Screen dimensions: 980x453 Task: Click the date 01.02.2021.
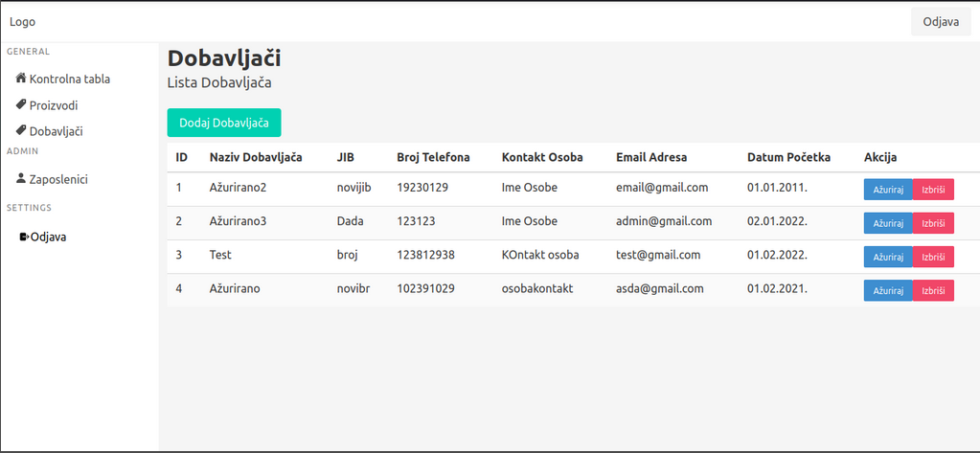[x=778, y=288]
